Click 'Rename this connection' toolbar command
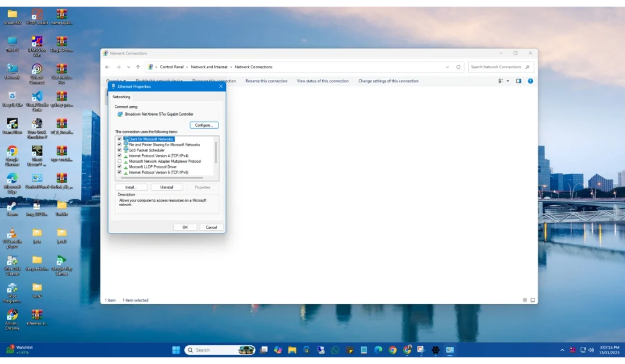This screenshot has height=364, width=625. coord(266,80)
